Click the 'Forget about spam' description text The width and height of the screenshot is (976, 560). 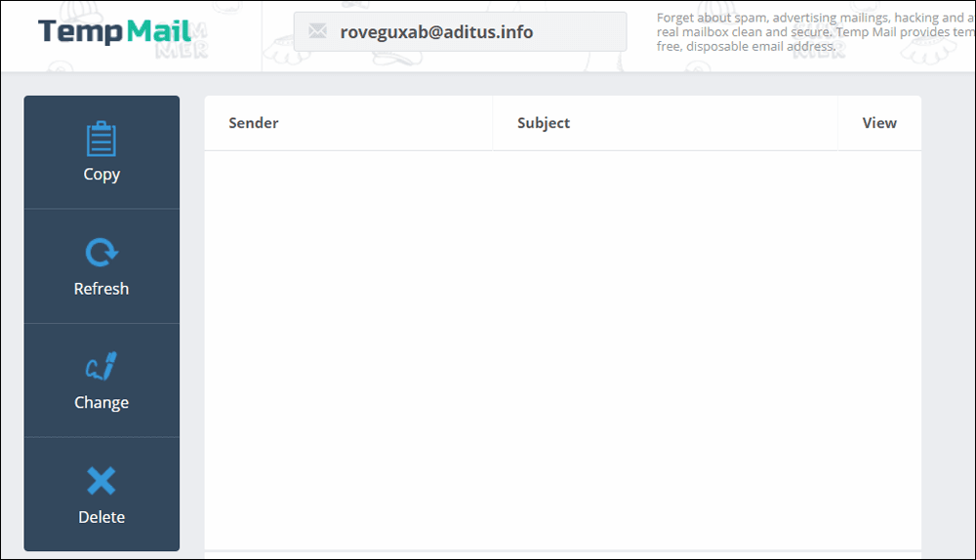(x=815, y=32)
